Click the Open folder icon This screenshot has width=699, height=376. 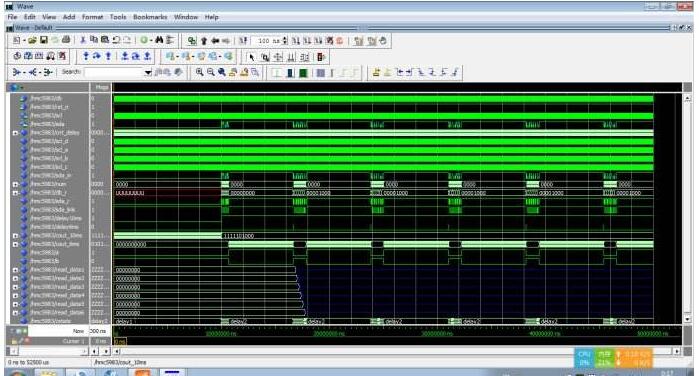32,41
